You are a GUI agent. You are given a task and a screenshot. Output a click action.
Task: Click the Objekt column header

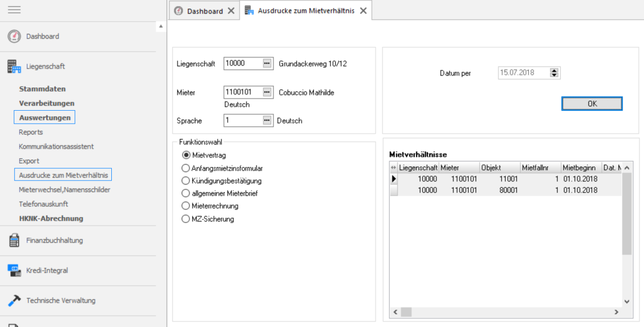coord(500,168)
